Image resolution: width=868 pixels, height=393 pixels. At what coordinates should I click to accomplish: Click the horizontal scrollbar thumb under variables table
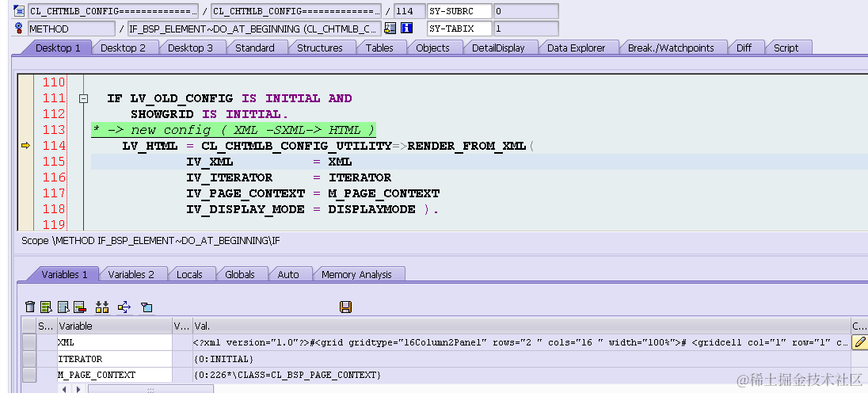pos(150,389)
